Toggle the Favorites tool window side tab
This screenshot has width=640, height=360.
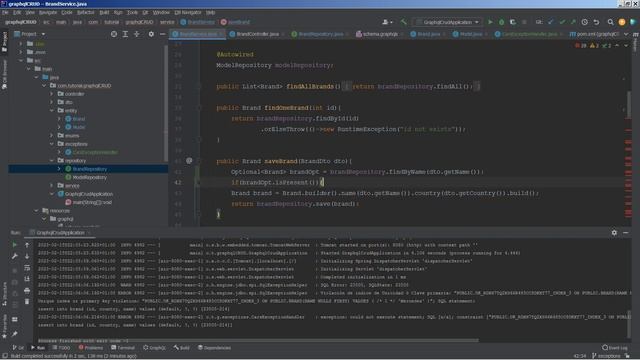(x=4, y=326)
